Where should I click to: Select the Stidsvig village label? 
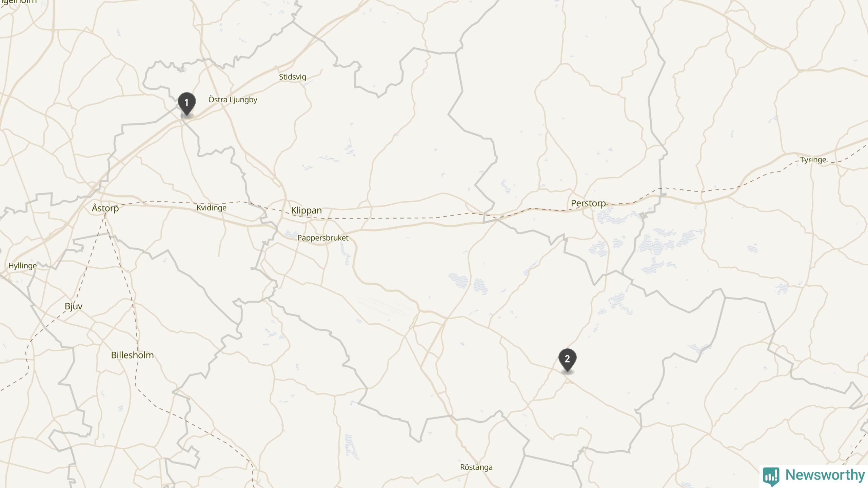pyautogui.click(x=292, y=77)
